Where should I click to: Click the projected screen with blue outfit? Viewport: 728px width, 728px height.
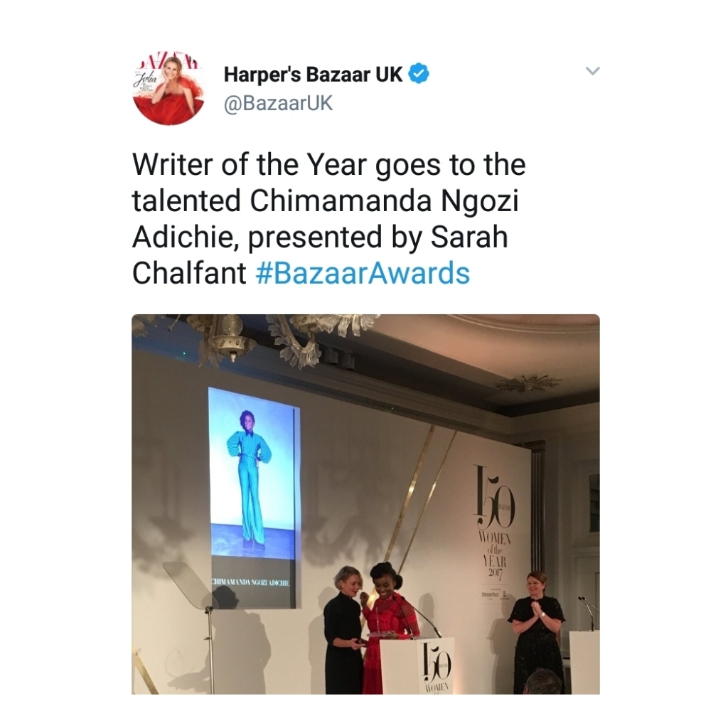254,497
